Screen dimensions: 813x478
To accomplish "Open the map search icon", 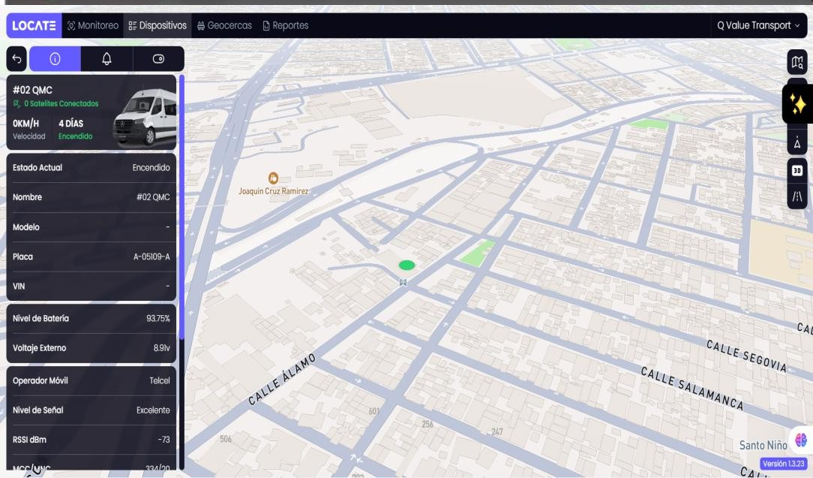I will (x=796, y=63).
